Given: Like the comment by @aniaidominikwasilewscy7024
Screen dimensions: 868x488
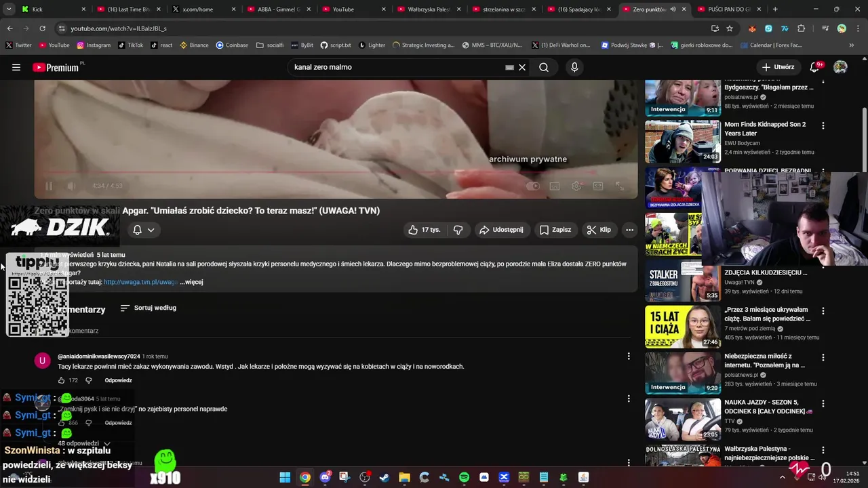Looking at the screenshot, I should 61,380.
